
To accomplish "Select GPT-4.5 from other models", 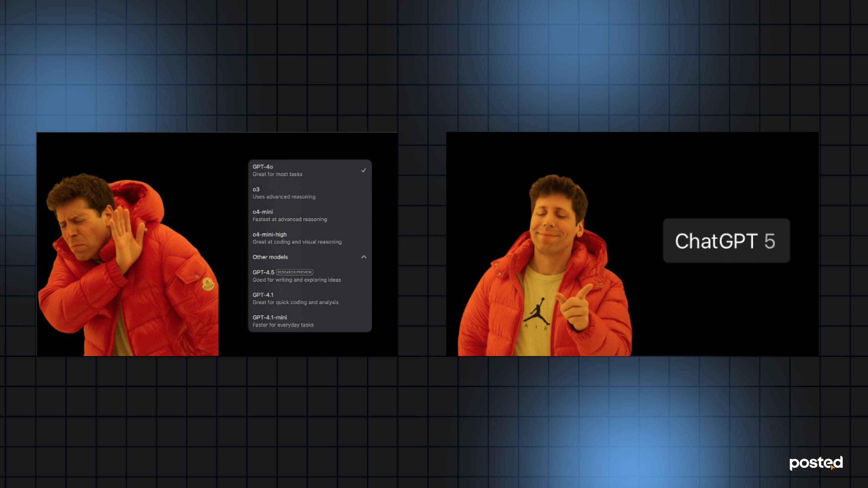I will [263, 272].
